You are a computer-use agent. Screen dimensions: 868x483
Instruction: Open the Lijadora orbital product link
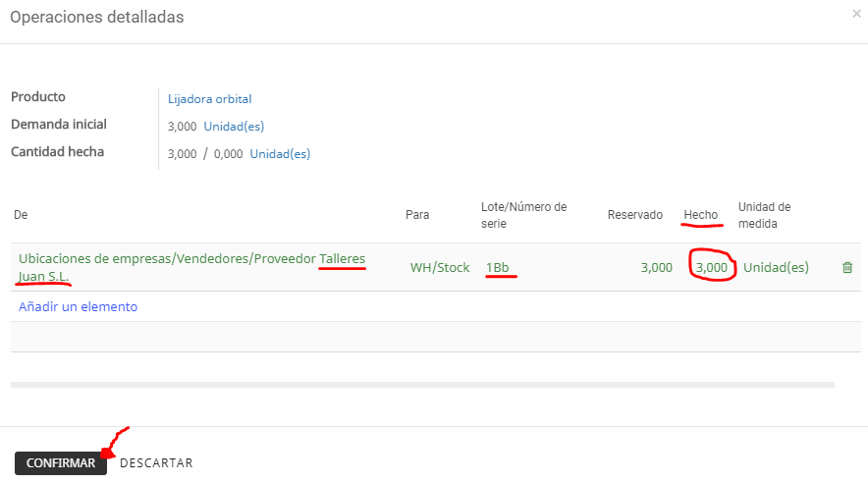point(210,99)
